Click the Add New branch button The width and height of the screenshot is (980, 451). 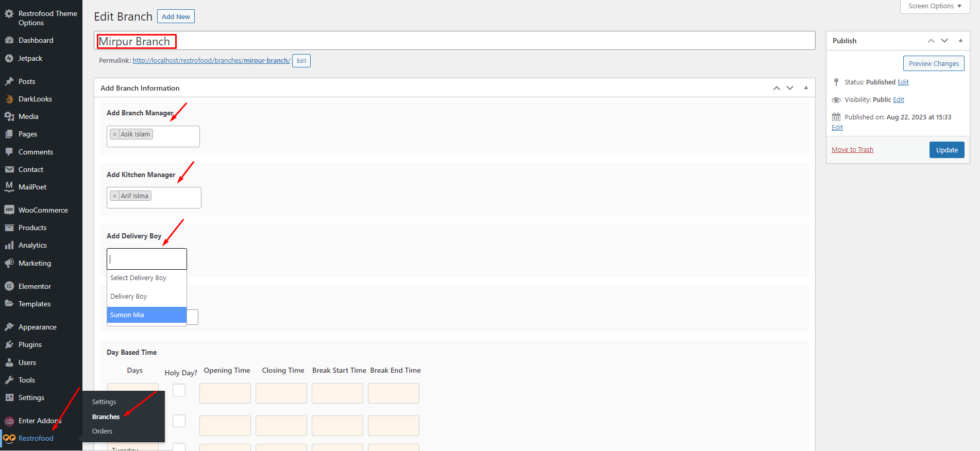click(x=176, y=16)
